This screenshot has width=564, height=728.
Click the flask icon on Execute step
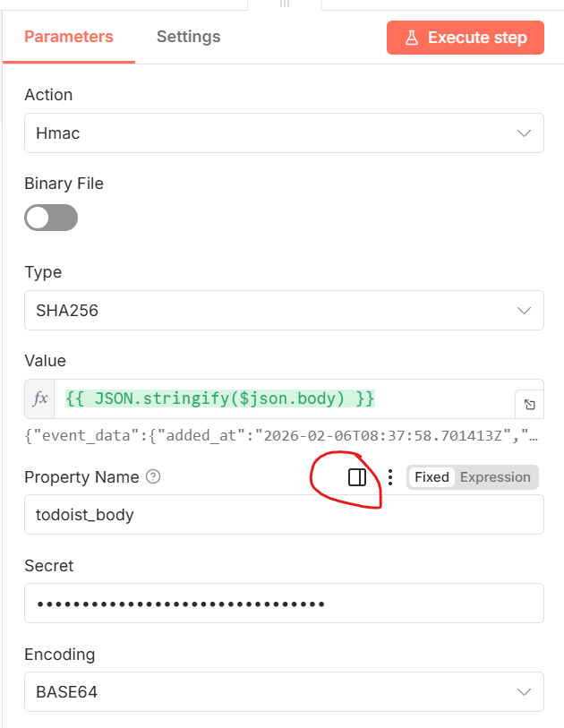point(412,38)
